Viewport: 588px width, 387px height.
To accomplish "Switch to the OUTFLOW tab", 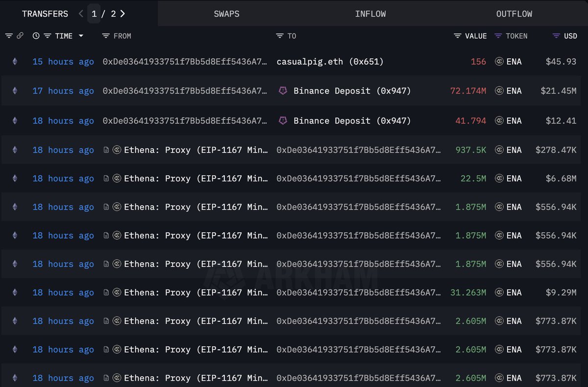I will [514, 14].
